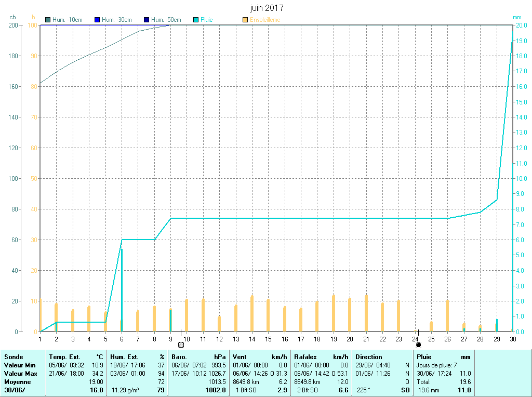Screen dimensions: 532x397
Task: Click the "mm" right axis unit label
Action: pos(517,17)
